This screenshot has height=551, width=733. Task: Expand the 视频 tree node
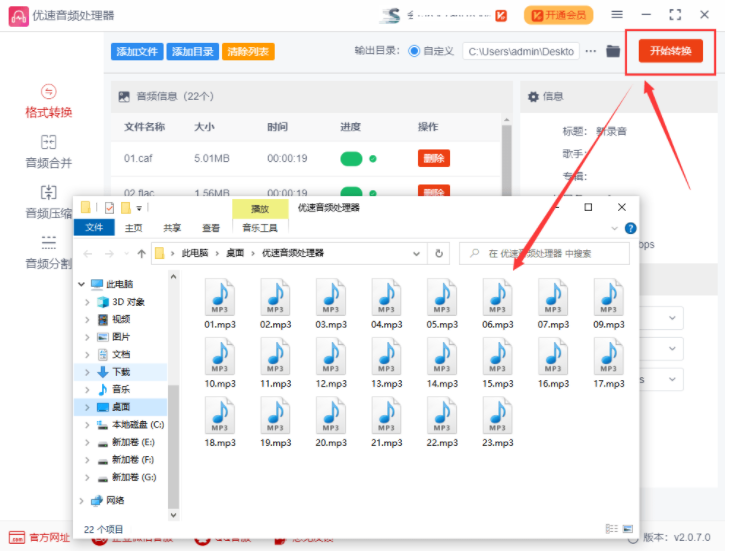(x=87, y=320)
